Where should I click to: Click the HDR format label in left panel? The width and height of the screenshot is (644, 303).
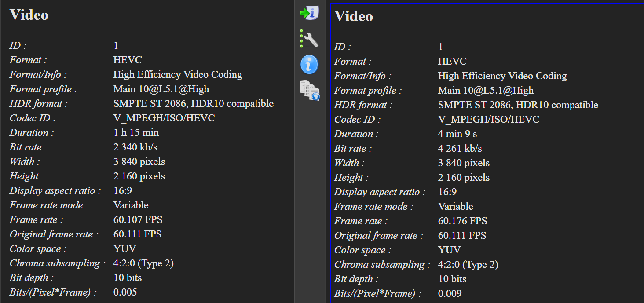point(39,103)
